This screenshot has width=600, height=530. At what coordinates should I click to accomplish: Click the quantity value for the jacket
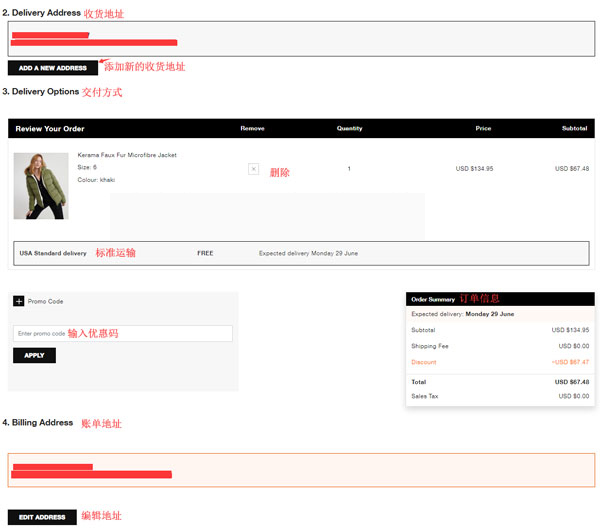click(349, 169)
